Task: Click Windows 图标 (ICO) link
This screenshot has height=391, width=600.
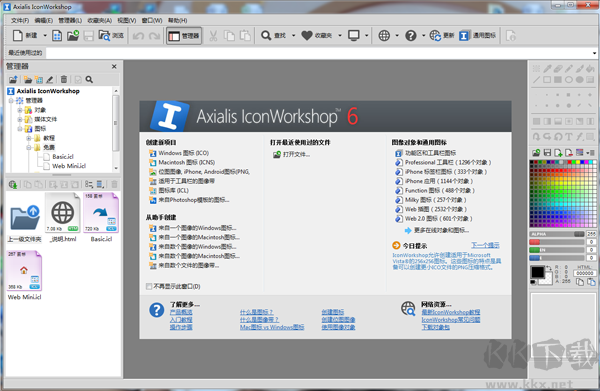Action: point(183,153)
